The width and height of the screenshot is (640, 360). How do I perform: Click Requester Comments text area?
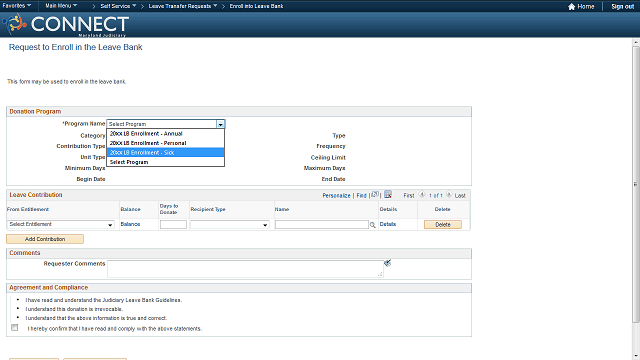(245, 269)
